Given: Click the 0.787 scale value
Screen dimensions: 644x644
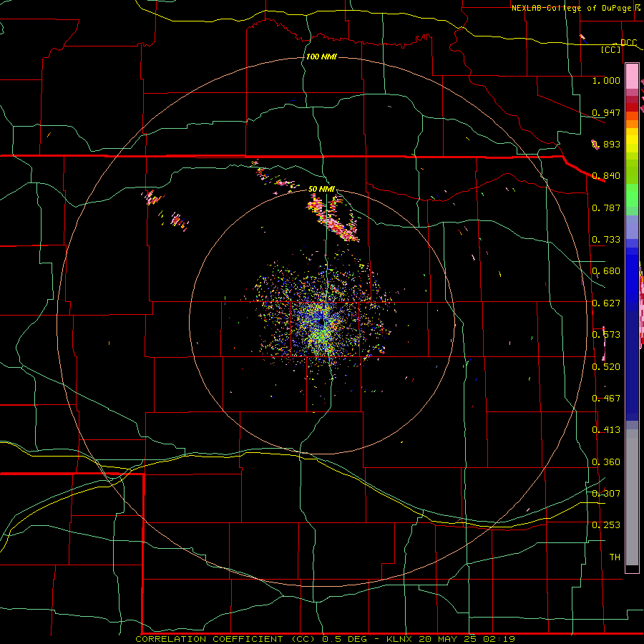Looking at the screenshot, I should click(606, 208).
